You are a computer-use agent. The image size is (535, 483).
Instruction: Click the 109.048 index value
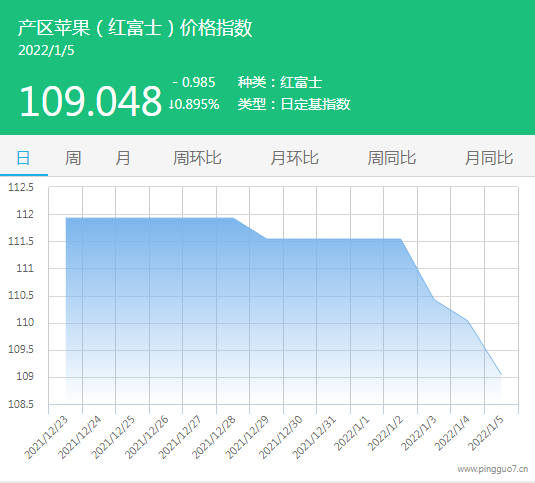pos(90,101)
